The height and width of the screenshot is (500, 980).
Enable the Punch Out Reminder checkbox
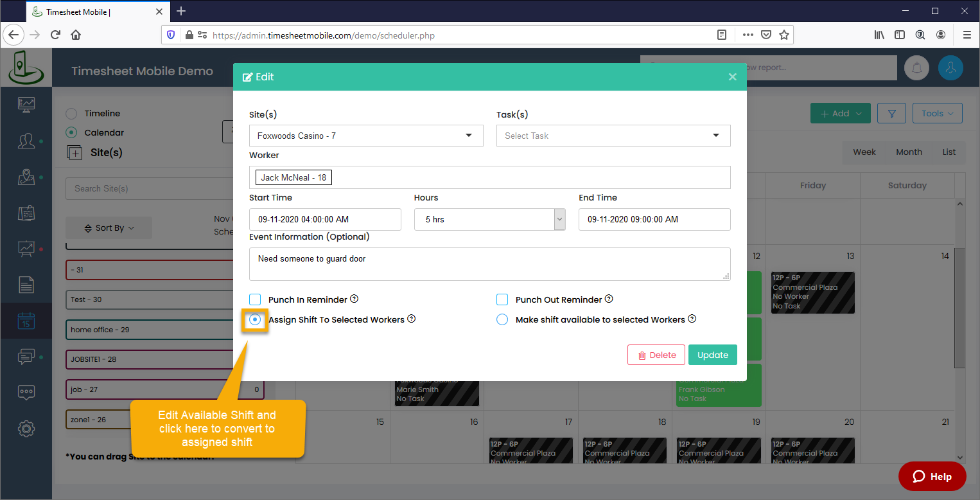[x=502, y=299]
